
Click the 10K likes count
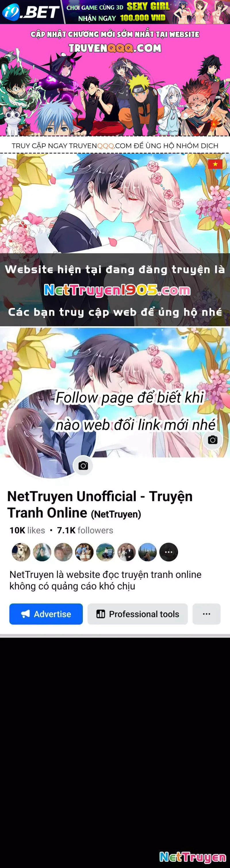click(x=27, y=530)
